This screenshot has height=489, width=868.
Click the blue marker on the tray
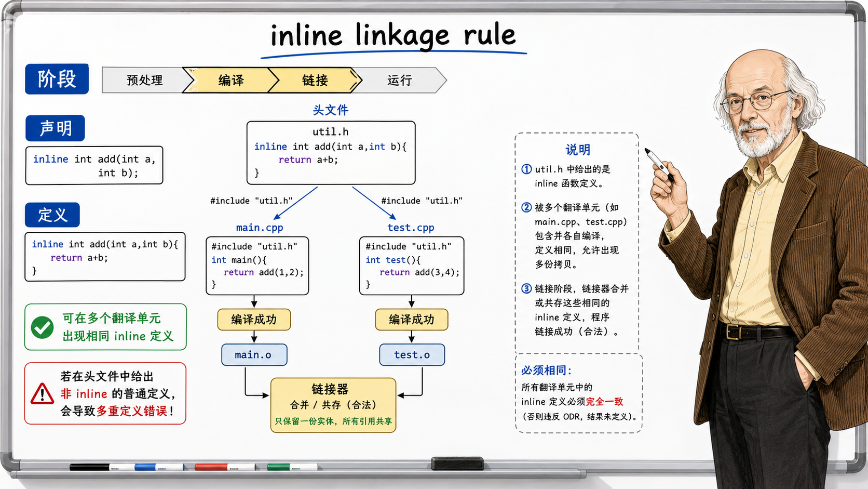(159, 468)
